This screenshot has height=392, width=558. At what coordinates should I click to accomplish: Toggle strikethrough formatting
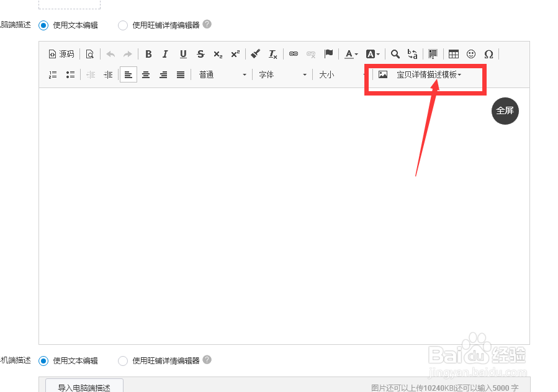tap(200, 54)
